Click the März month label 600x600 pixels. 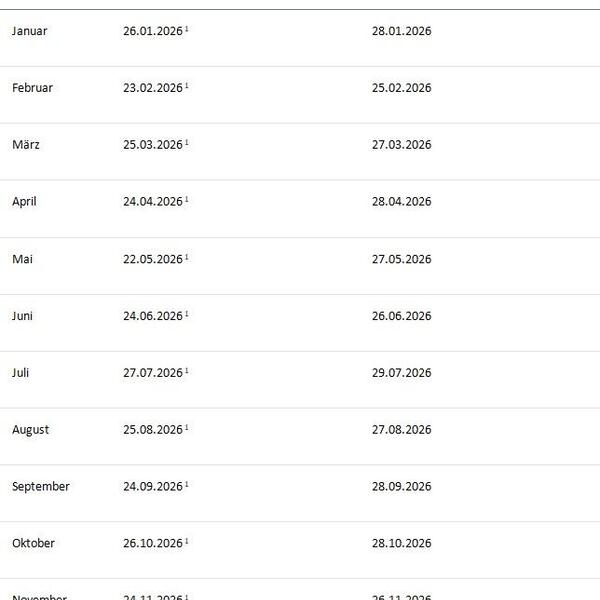coord(26,145)
